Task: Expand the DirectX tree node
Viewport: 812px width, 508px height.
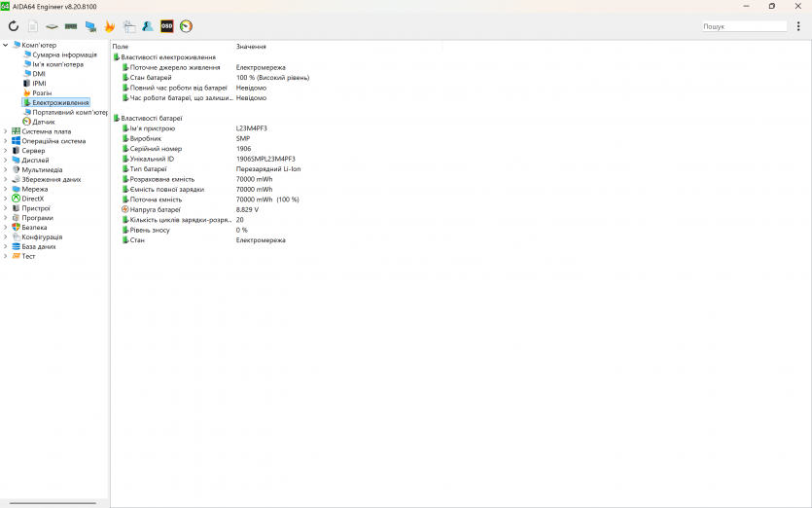Action: pyautogui.click(x=6, y=199)
